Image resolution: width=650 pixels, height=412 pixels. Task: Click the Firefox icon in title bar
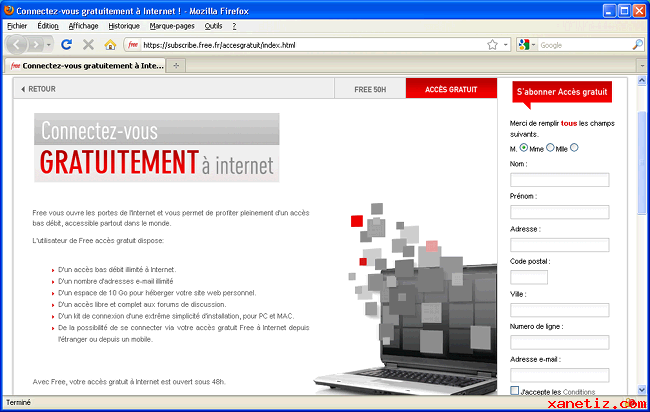tap(9, 10)
